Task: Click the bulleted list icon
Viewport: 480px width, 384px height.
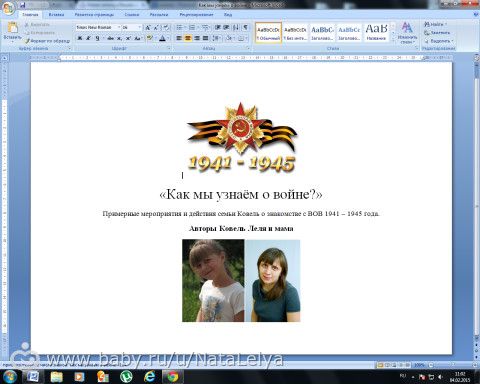Action: click(x=179, y=27)
